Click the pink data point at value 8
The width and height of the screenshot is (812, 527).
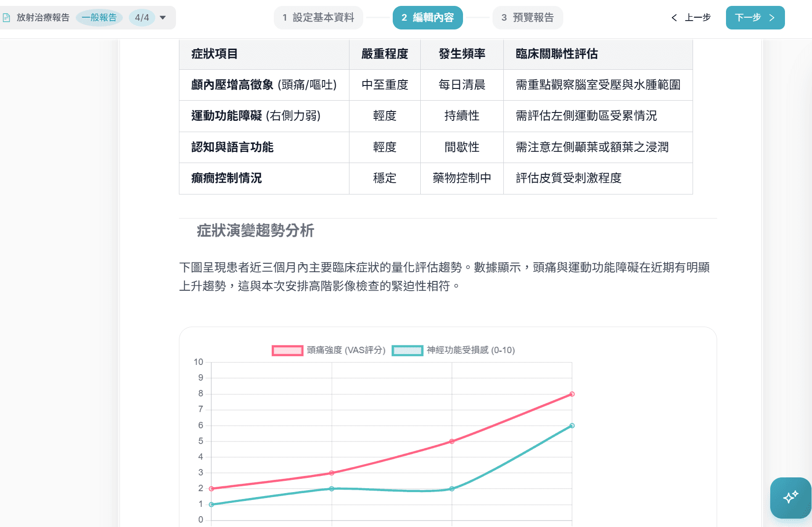tap(572, 394)
